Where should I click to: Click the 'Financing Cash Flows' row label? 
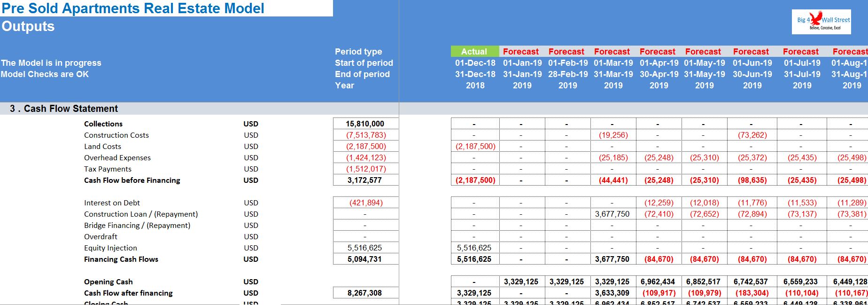pos(121,259)
